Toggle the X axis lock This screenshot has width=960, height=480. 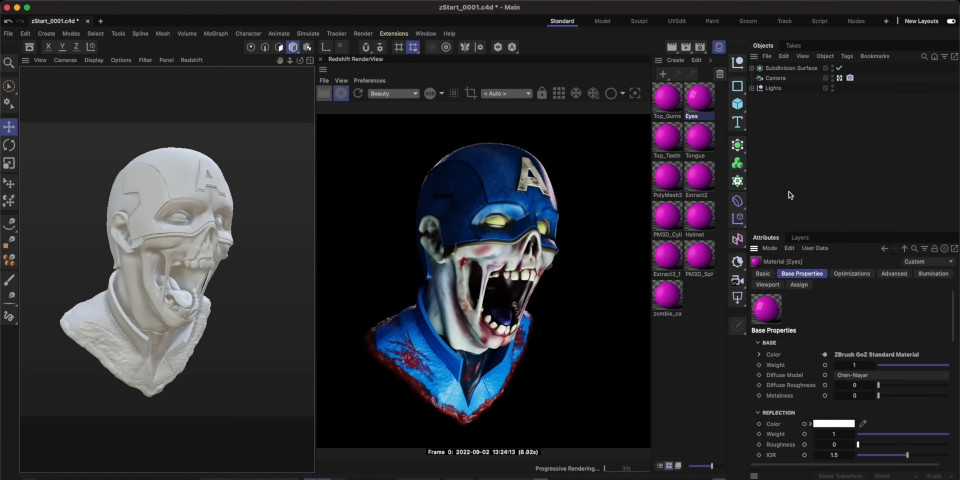48,47
